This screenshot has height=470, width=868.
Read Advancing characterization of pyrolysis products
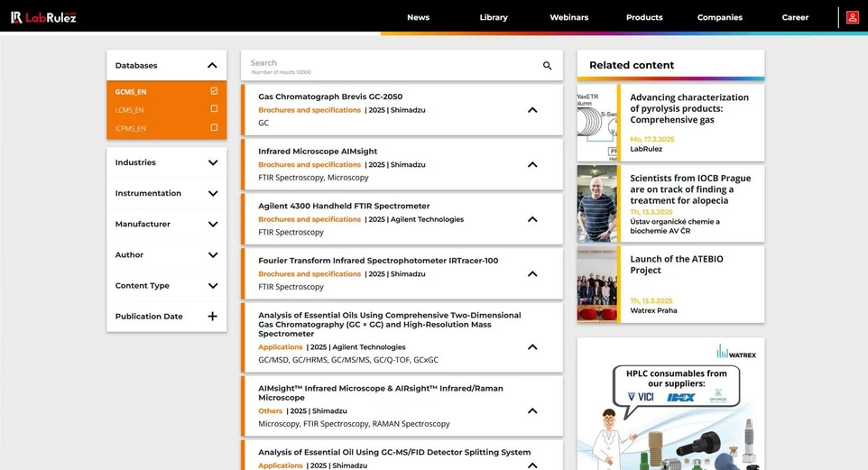tap(689, 108)
